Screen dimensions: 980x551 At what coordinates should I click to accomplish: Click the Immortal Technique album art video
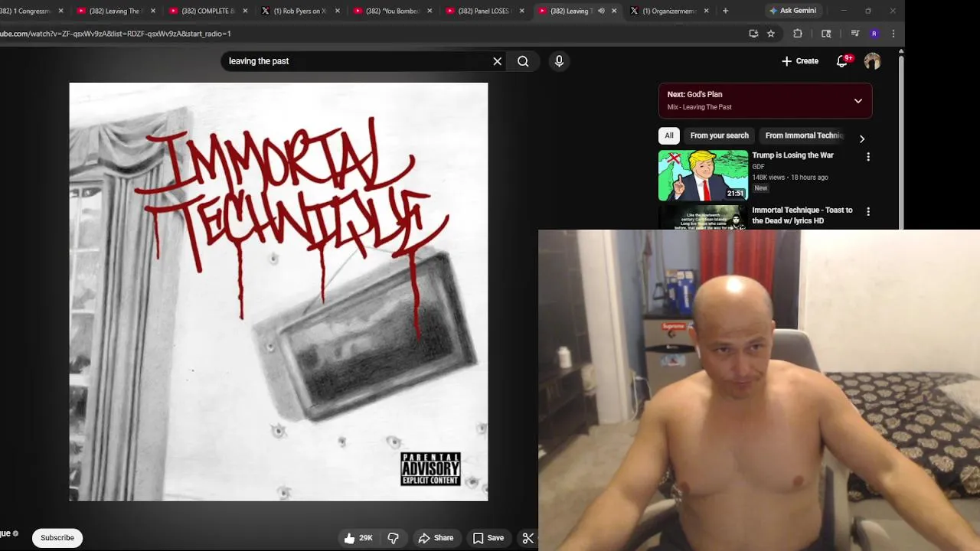point(279,292)
